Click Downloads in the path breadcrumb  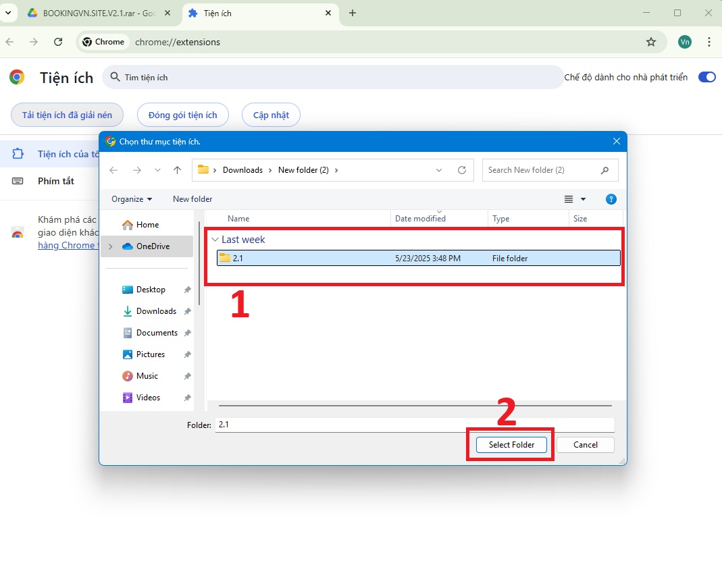coord(242,170)
